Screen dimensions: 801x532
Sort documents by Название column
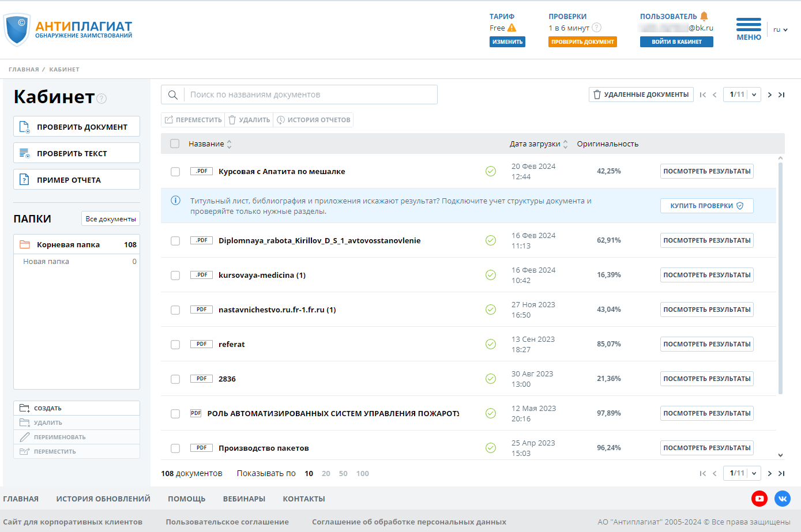pos(210,144)
